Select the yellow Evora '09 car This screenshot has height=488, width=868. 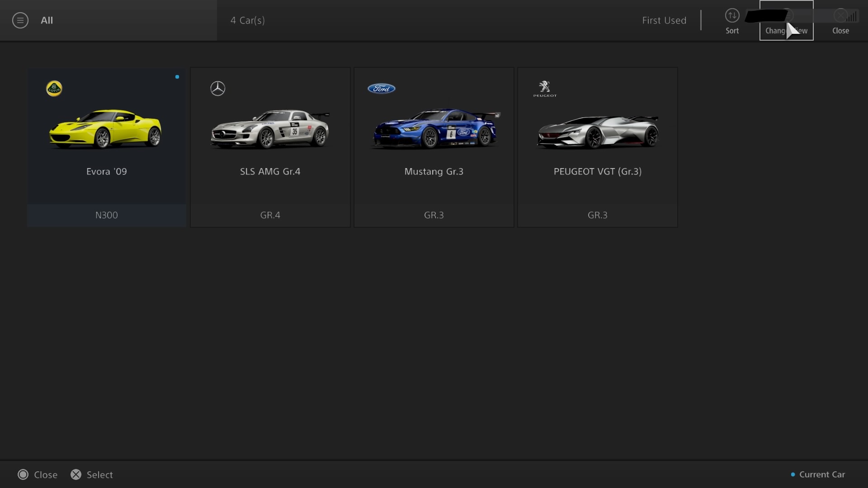click(x=106, y=131)
